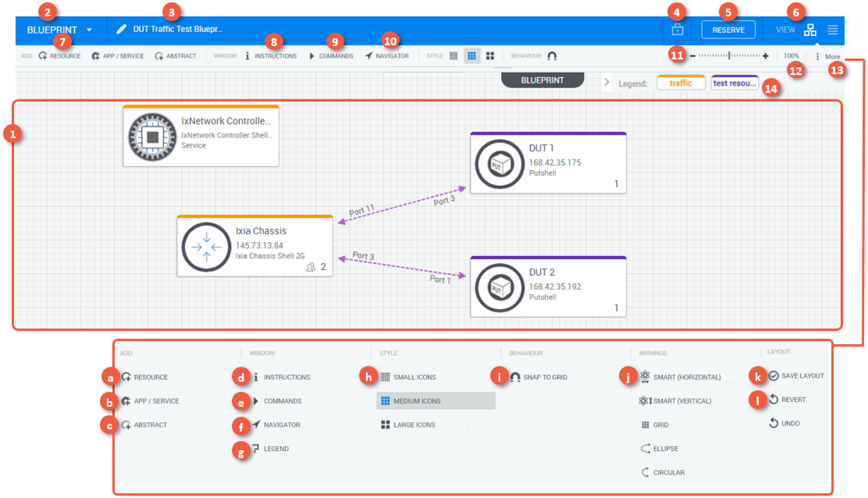Image resolution: width=868 pixels, height=498 pixels.
Task: Click the zoom in plus icon
Action: [x=766, y=56]
